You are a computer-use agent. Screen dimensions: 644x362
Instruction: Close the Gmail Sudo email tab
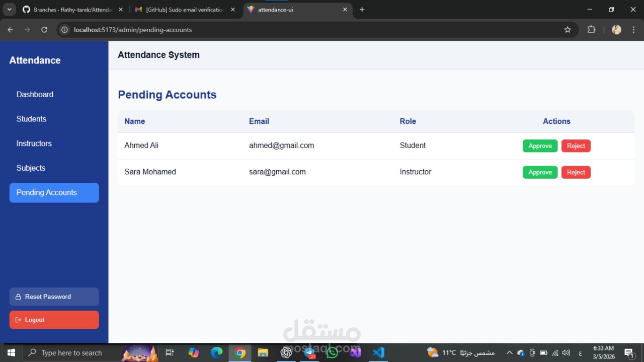point(232,10)
